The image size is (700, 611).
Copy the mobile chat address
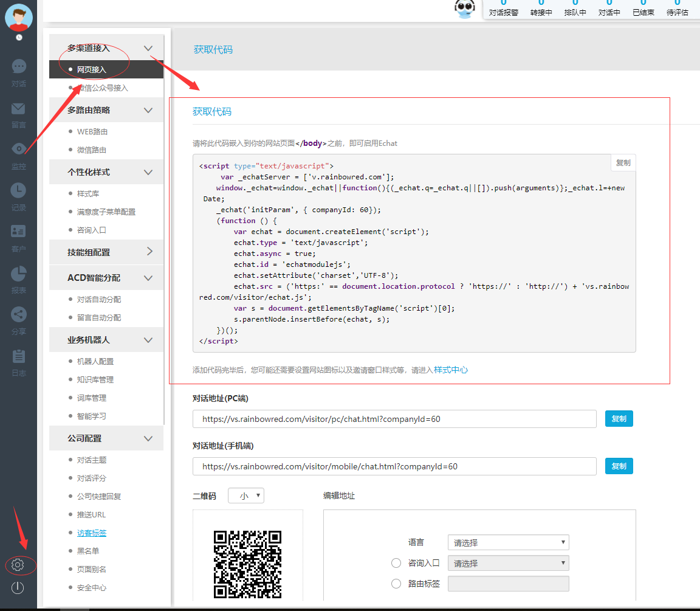[x=619, y=466]
